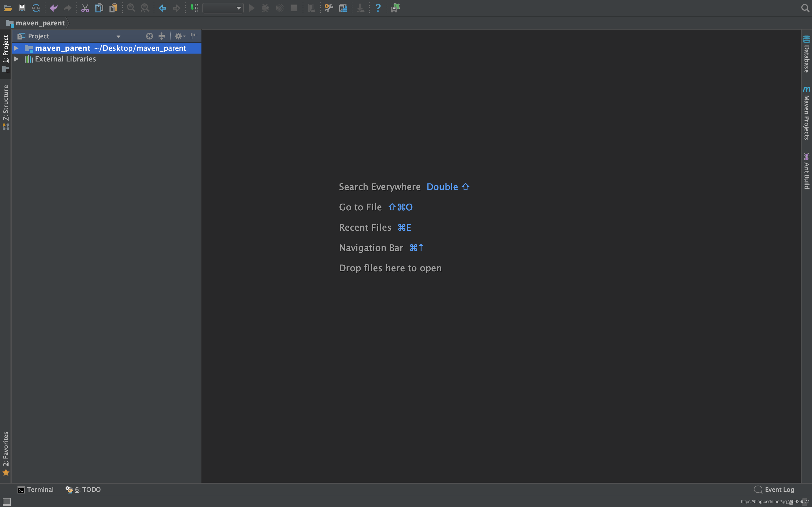Toggle tool window bars at the bottom-left corner

[x=7, y=501]
